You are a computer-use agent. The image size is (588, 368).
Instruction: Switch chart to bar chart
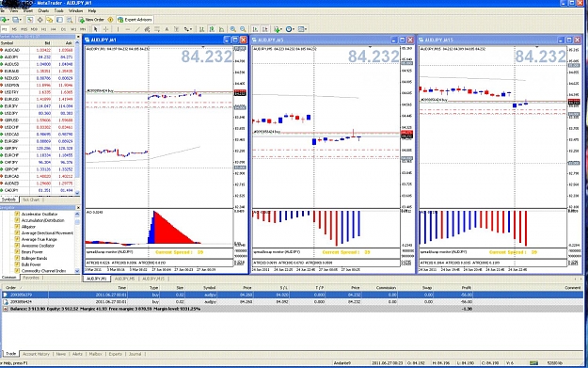coord(201,29)
